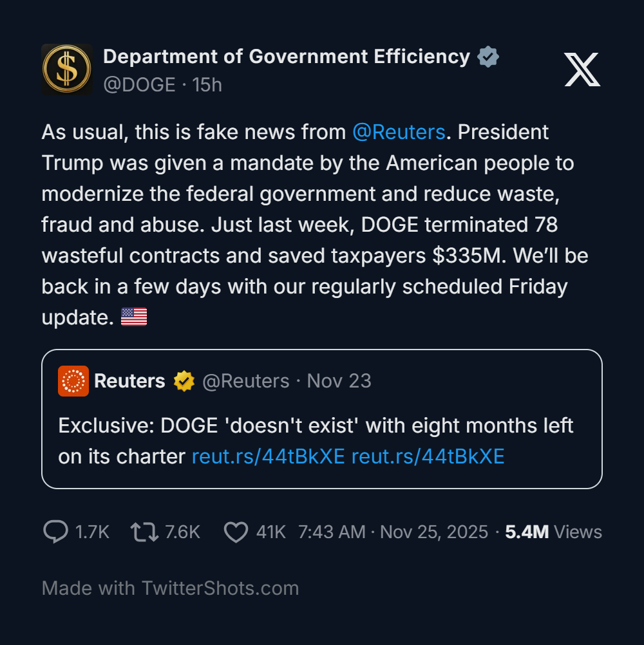Click the verified badge beside Department of Government Efficiency
Image resolution: width=644 pixels, height=645 pixels.
point(488,57)
